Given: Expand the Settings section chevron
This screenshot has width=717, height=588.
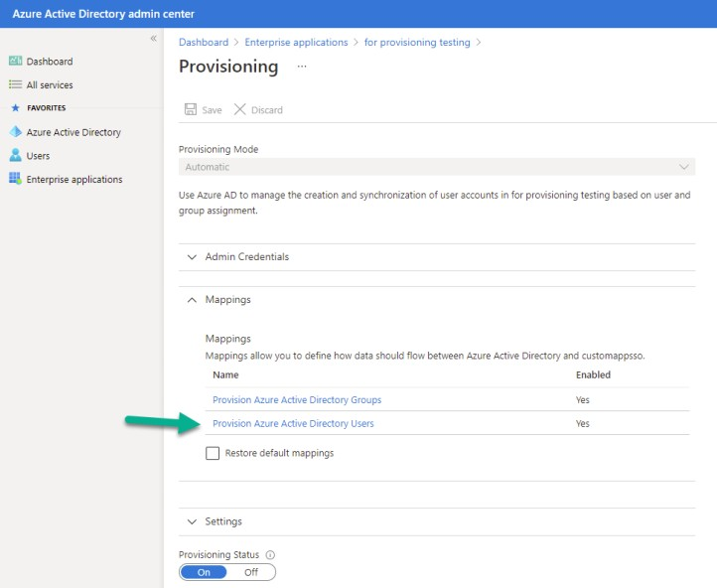Looking at the screenshot, I should 192,521.
